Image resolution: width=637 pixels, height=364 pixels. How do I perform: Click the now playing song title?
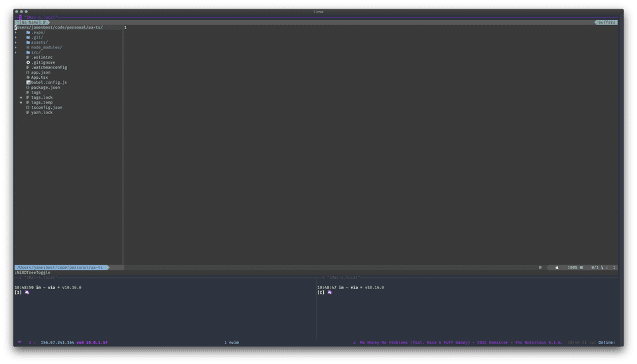click(461, 343)
